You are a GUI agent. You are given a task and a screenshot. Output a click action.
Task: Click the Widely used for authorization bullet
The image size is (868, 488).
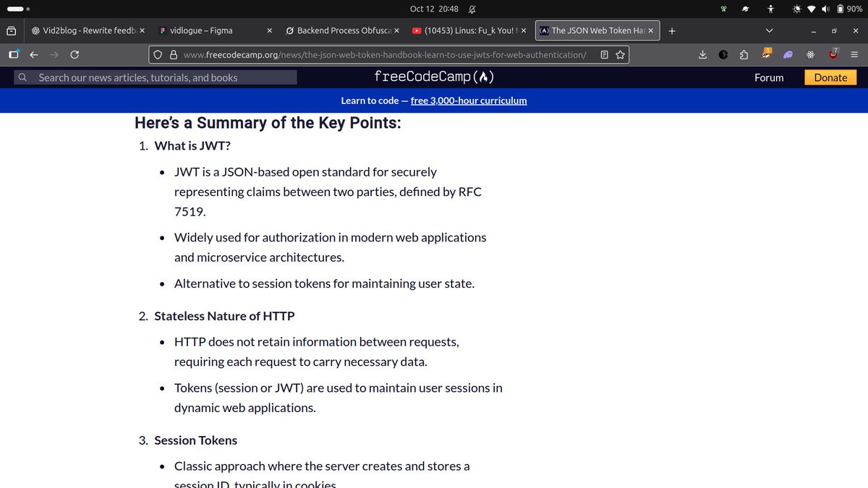(331, 247)
